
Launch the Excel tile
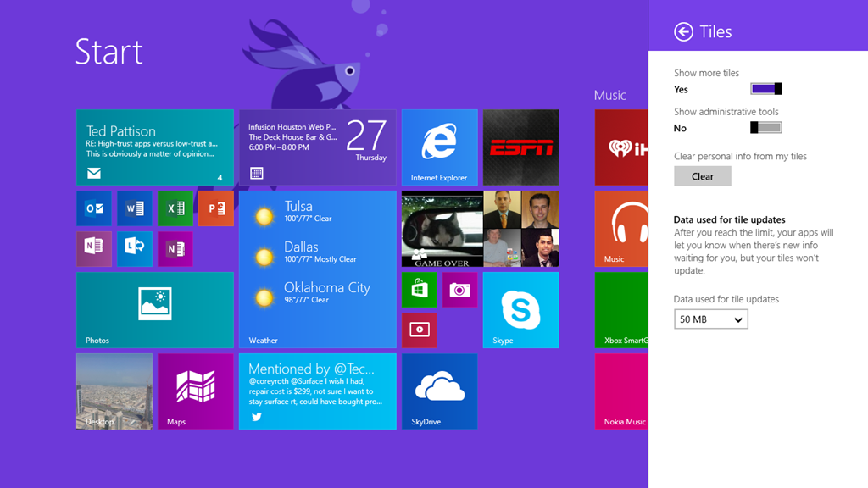[x=175, y=208]
